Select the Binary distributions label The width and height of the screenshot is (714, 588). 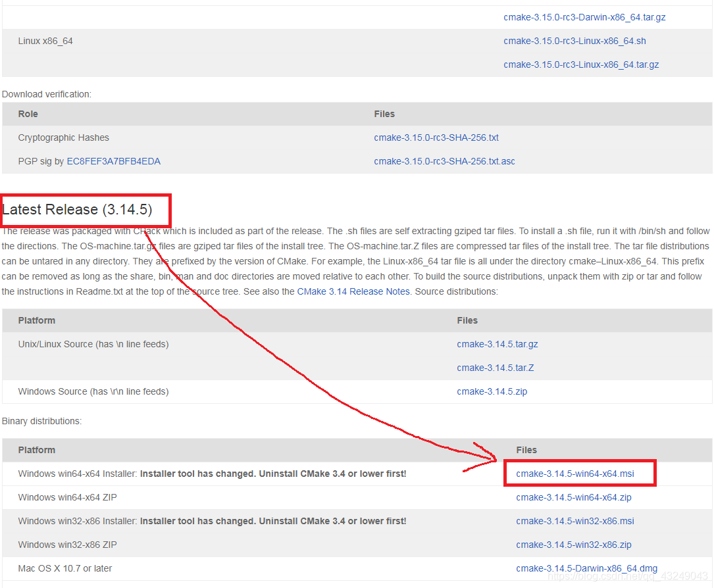click(42, 421)
